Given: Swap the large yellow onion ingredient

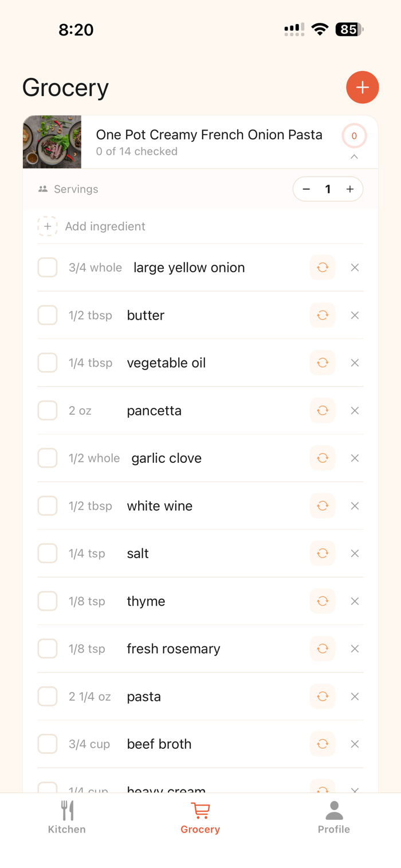Looking at the screenshot, I should tap(323, 268).
